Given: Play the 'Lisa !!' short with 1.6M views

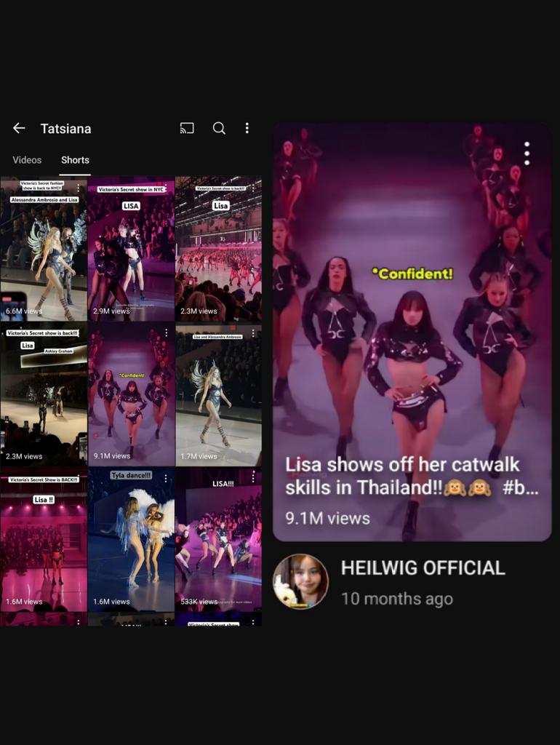Looking at the screenshot, I should pyautogui.click(x=44, y=540).
